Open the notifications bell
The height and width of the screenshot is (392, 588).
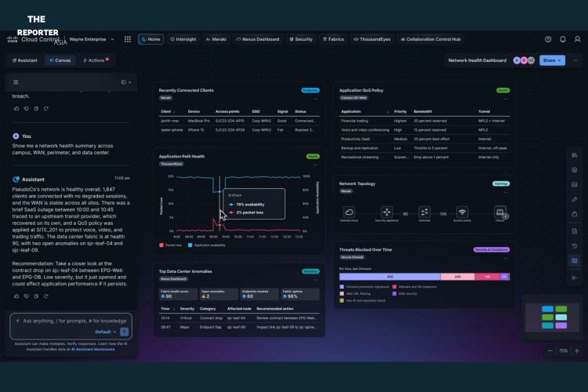(562, 39)
